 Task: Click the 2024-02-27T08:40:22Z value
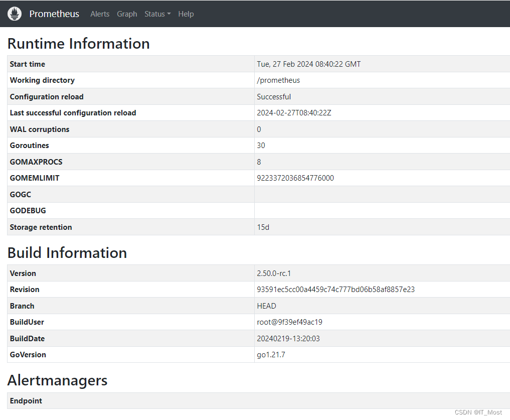coord(294,112)
